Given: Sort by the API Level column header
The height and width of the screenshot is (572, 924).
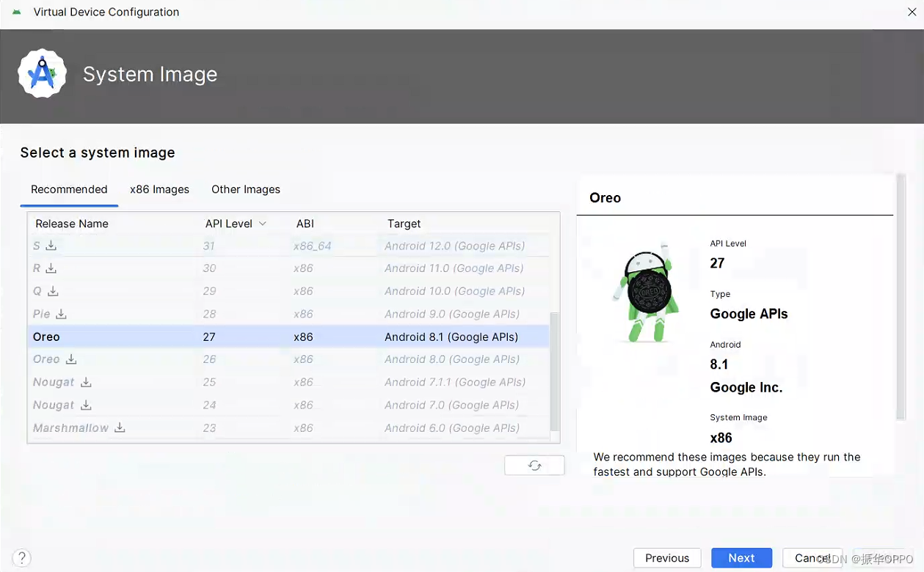Looking at the screenshot, I should 235,224.
